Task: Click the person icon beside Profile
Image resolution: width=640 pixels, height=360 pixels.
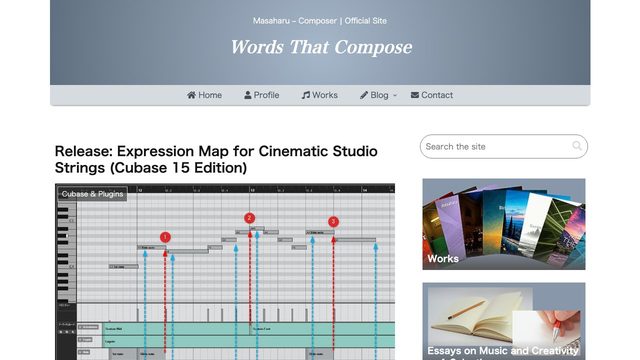Action: (x=248, y=95)
